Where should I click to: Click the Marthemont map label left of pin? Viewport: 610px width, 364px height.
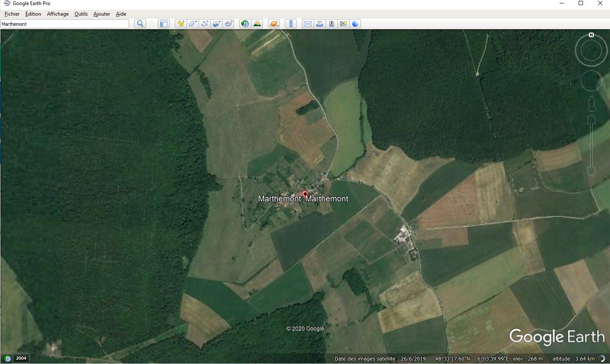[279, 199]
